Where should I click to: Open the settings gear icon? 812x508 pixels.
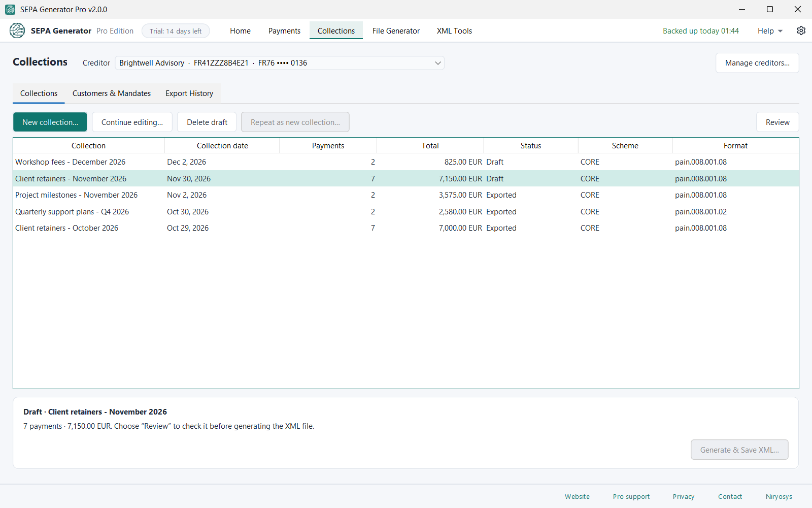pos(801,30)
